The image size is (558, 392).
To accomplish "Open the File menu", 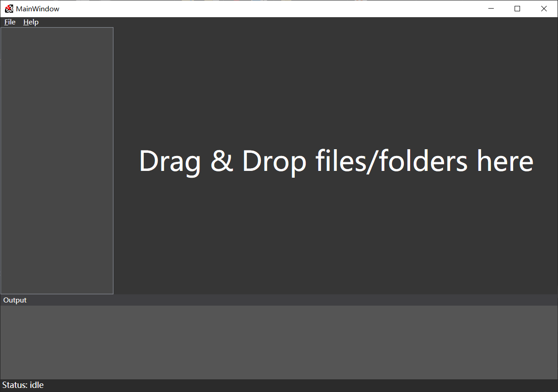I will tap(10, 22).
